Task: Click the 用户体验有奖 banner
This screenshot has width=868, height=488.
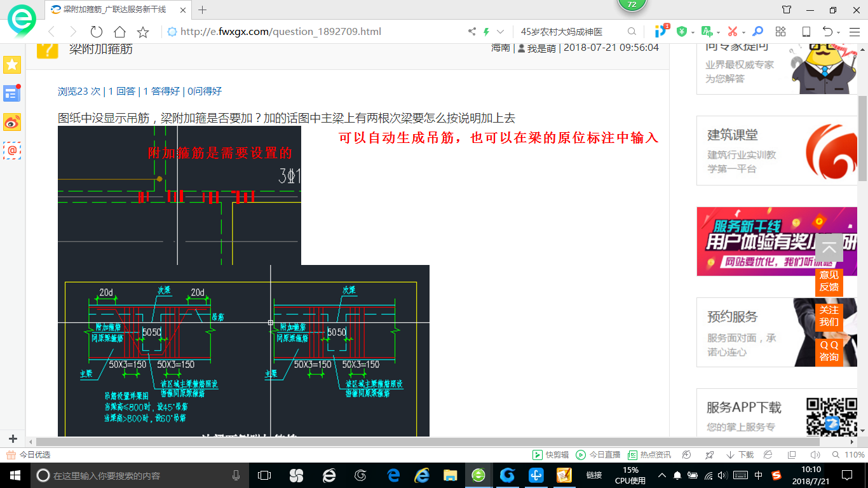Action: [x=776, y=241]
